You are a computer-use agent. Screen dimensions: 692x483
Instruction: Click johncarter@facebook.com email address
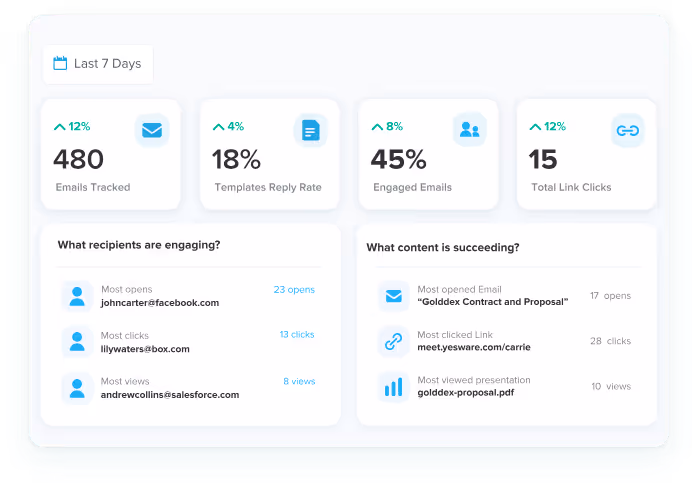pyautogui.click(x=160, y=303)
